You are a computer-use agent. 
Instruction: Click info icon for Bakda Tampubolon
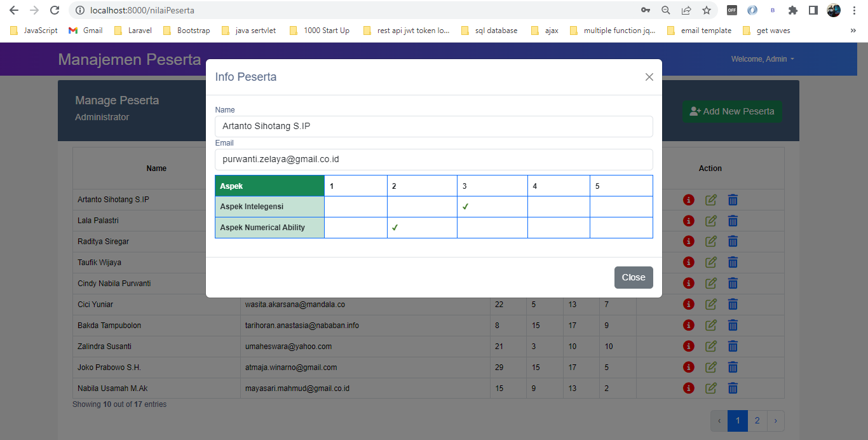(688, 326)
